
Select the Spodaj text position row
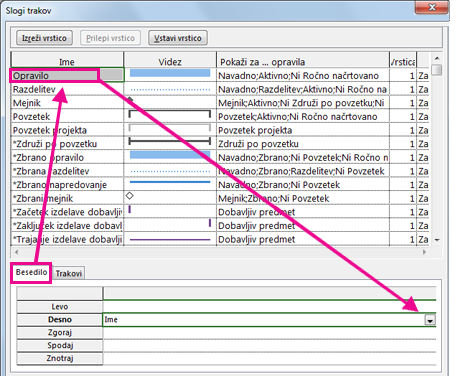(60, 346)
